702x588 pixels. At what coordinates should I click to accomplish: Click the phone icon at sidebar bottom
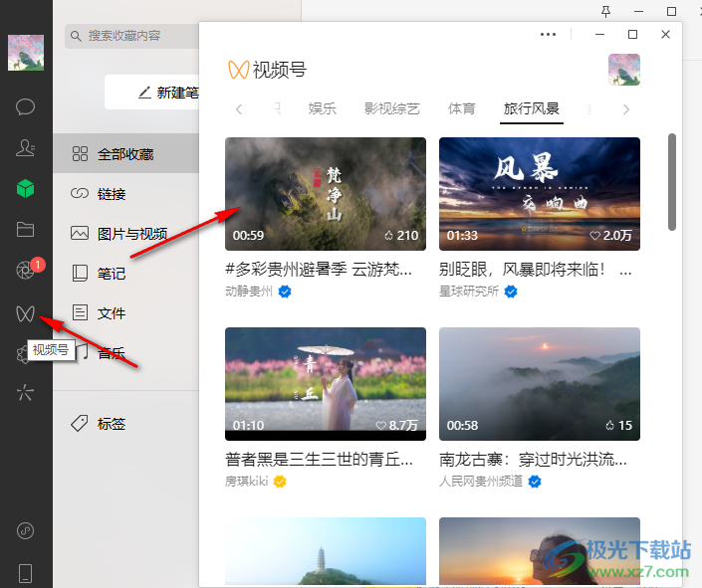click(x=25, y=573)
